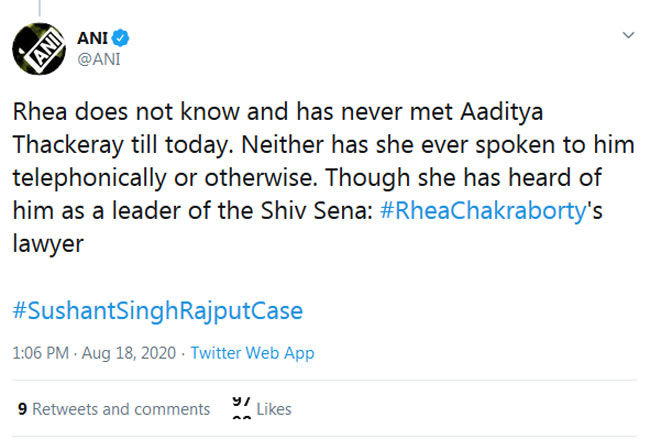Image resolution: width=650 pixels, height=439 pixels.
Task: Click the 1:06 PM timestamp
Action: coord(41,353)
